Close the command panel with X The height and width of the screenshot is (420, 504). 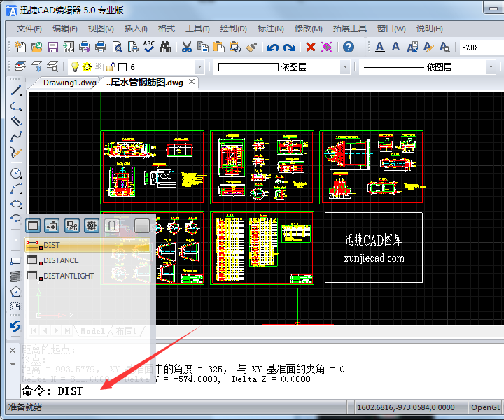13,350
